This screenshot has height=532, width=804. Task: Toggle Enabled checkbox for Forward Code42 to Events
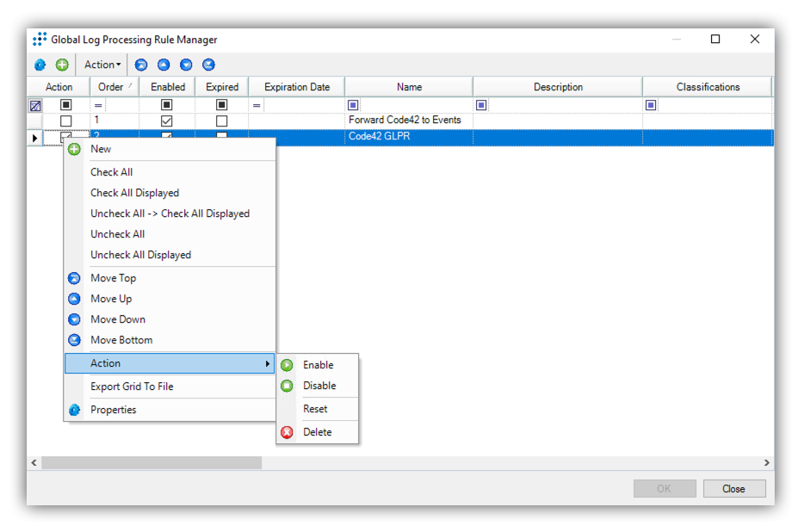[x=167, y=121]
